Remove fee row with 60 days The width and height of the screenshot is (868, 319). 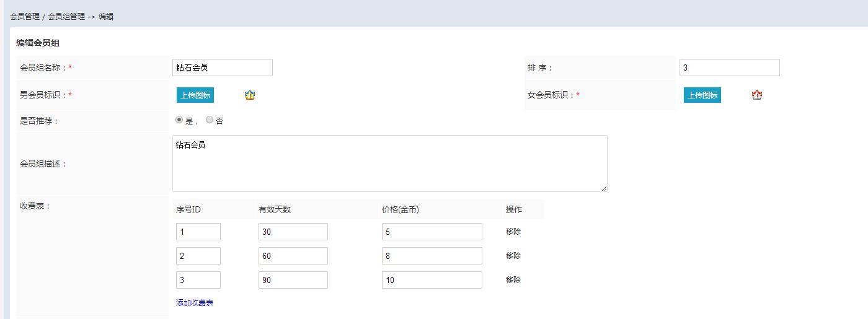pos(513,256)
